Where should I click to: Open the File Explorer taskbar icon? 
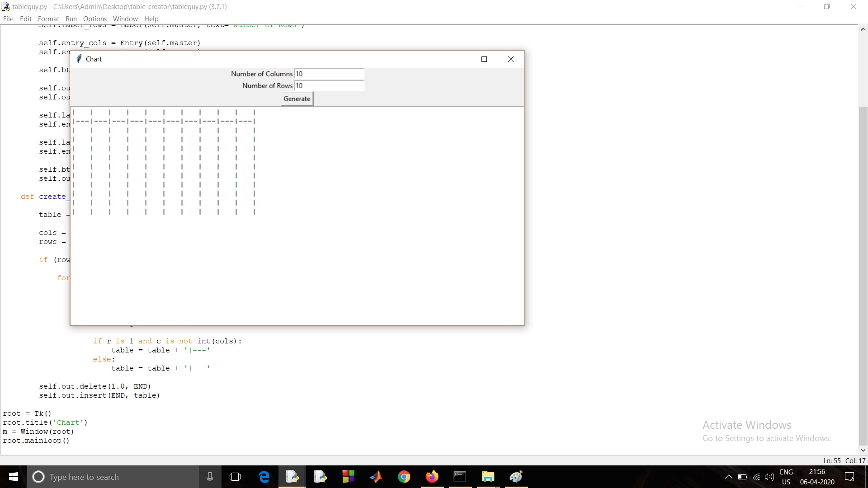pyautogui.click(x=488, y=477)
